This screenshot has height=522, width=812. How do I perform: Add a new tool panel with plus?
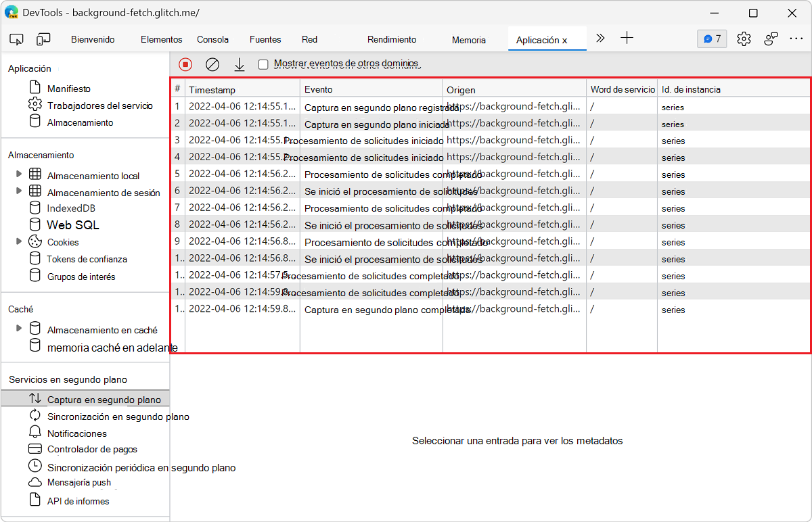627,39
